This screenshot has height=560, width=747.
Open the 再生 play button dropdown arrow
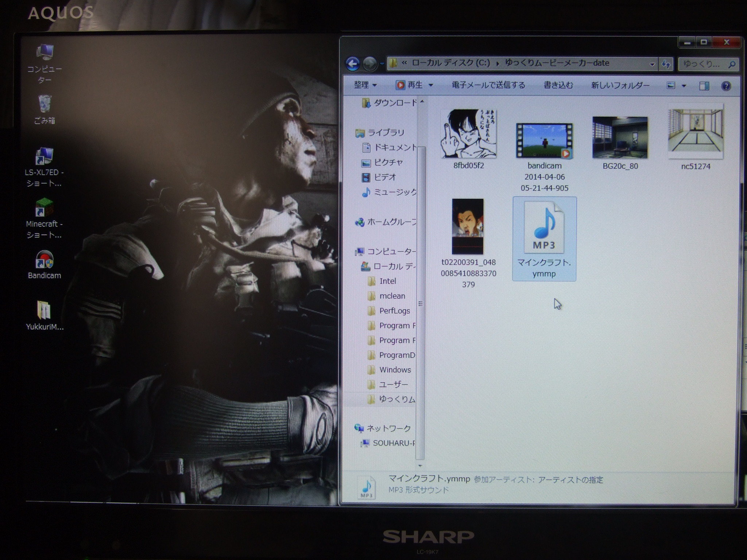pyautogui.click(x=431, y=85)
